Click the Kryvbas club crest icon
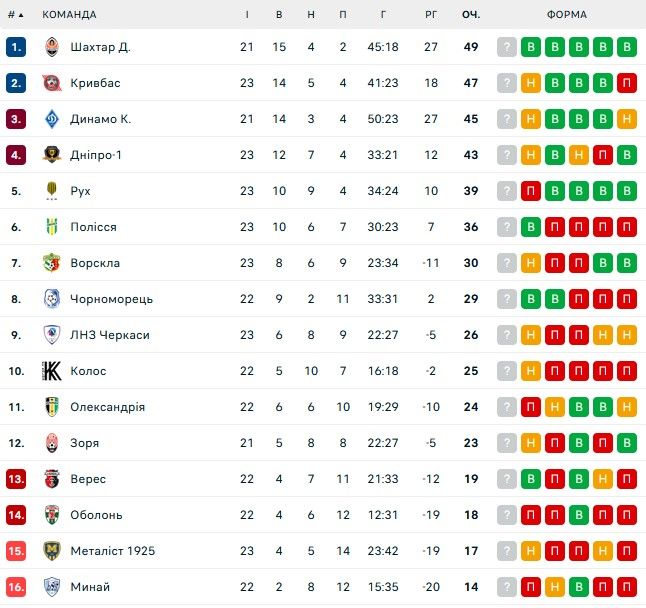This screenshot has height=608, width=646. 52,83
